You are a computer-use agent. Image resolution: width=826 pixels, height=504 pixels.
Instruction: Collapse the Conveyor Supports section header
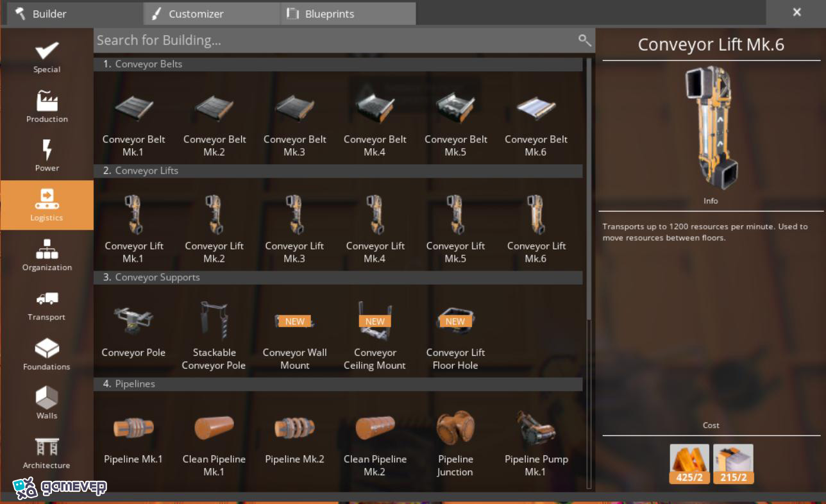pyautogui.click(x=339, y=277)
